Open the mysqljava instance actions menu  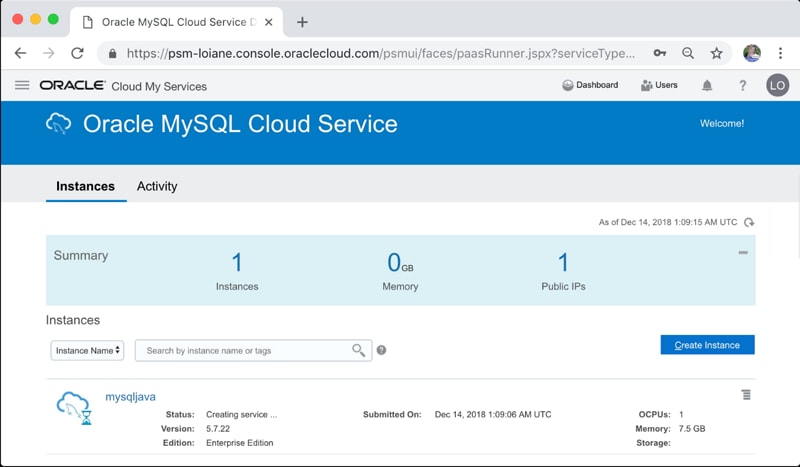click(746, 395)
